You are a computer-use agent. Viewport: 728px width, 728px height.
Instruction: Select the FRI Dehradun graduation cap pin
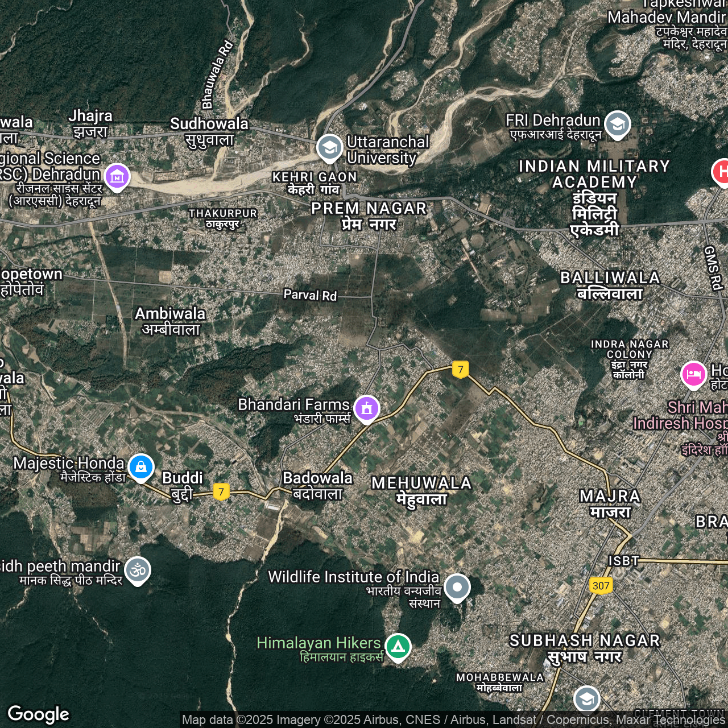[x=617, y=124]
